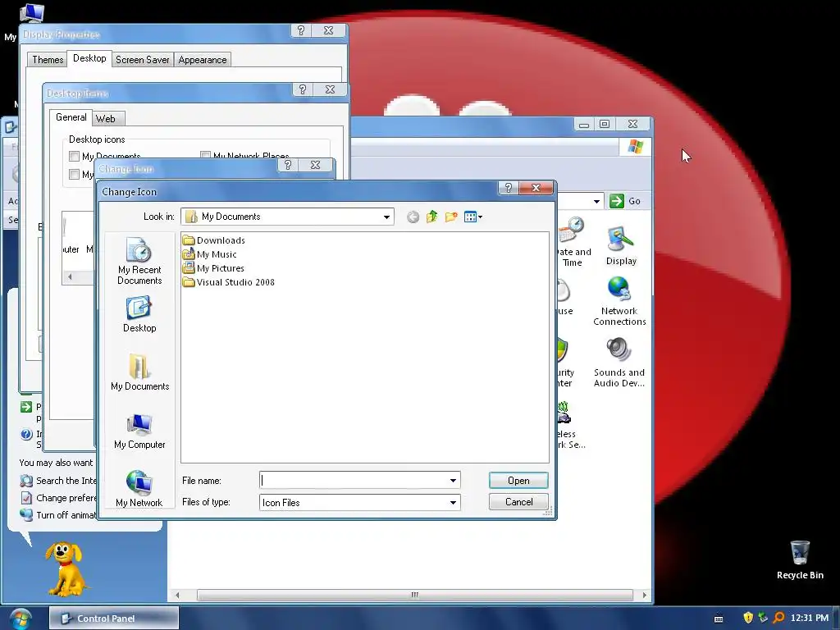Select Desktop in the places bar
840x630 pixels.
pos(139,314)
